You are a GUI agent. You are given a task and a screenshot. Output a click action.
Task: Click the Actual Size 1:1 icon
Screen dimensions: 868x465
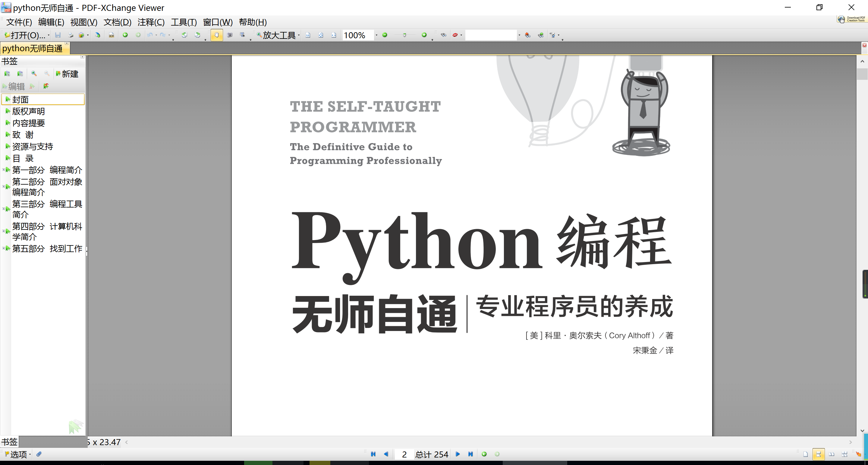point(308,35)
